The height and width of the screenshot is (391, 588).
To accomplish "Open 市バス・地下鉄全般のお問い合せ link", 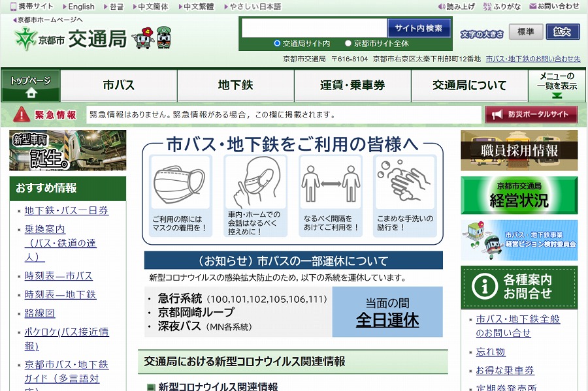I will [x=518, y=326].
